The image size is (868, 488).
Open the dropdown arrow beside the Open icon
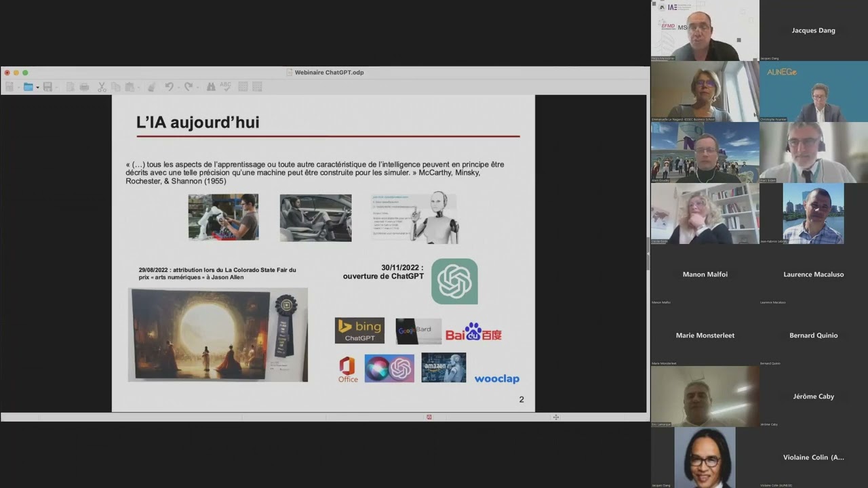[x=37, y=87]
